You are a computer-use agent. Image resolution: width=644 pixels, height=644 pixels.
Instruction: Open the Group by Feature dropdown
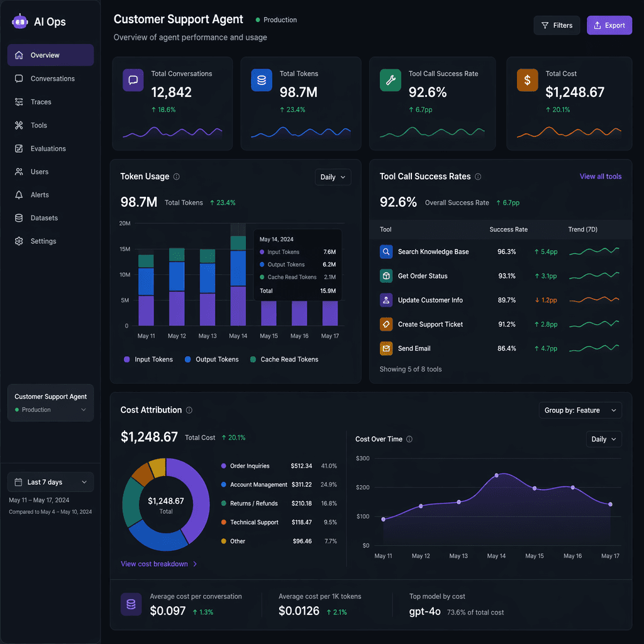click(x=580, y=410)
